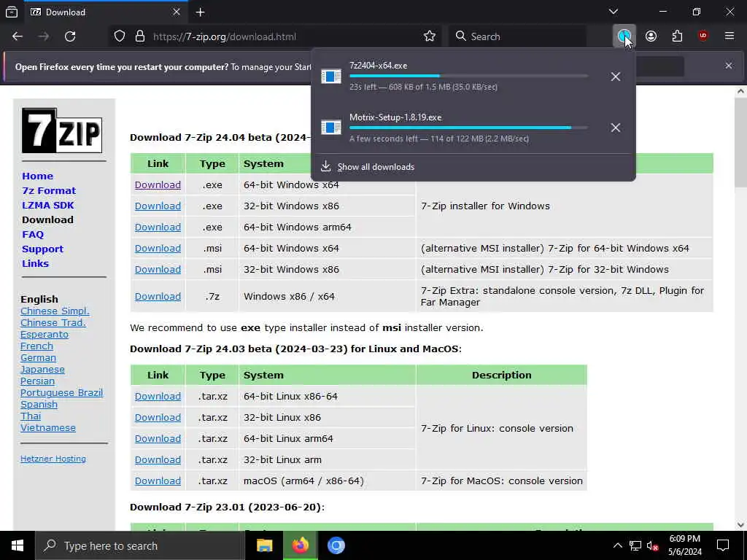Open the LZMA SDK page
Viewport: 747px width, 560px height.
[48, 205]
